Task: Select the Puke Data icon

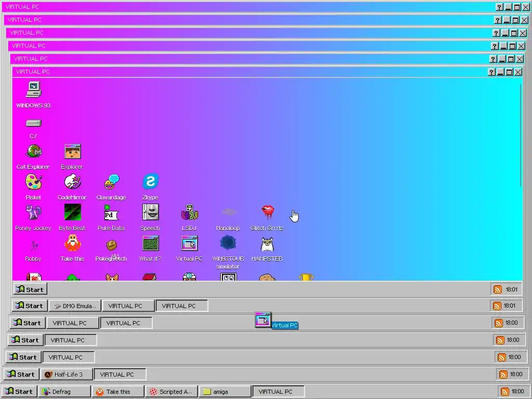Action: (x=111, y=212)
